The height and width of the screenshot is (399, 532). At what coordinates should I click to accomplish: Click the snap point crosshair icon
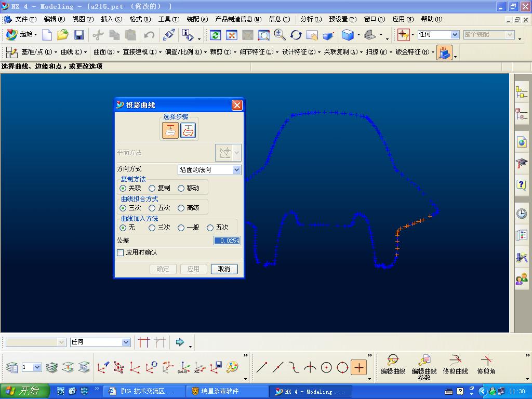403,34
